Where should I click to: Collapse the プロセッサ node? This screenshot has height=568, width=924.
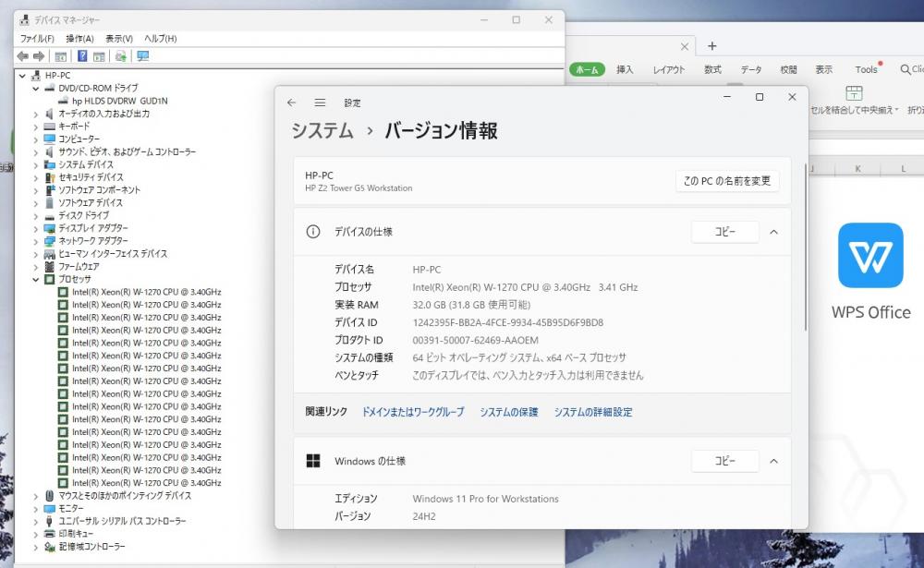[35, 279]
